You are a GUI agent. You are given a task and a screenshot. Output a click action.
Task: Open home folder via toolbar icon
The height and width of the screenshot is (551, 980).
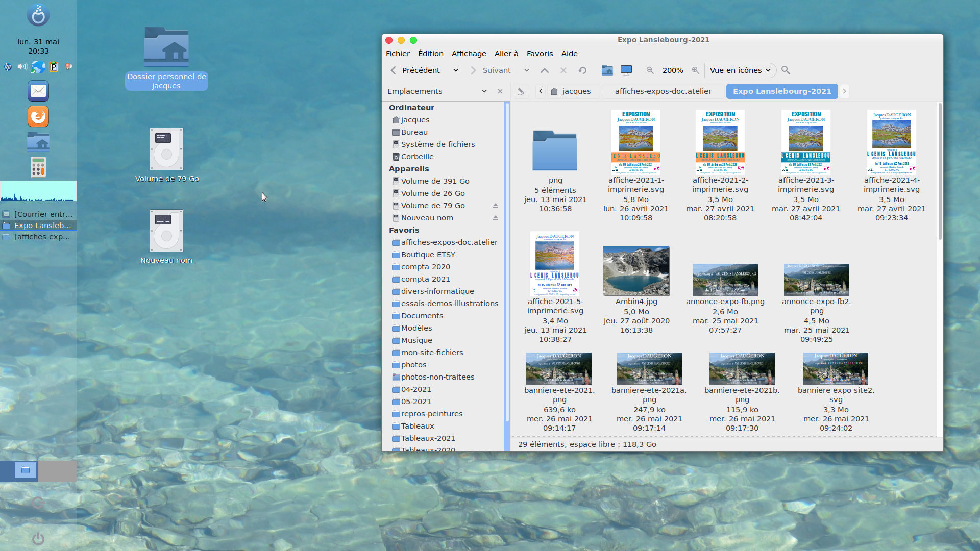(x=607, y=70)
